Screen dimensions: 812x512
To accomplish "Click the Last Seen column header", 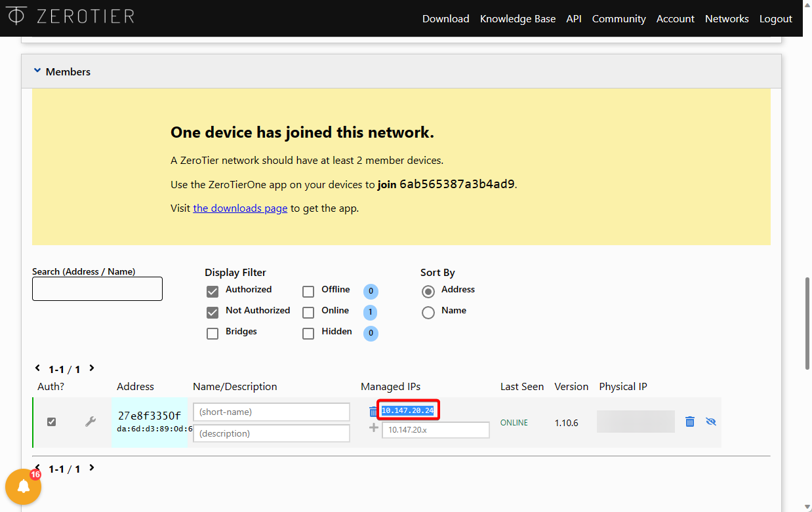I will coord(522,387).
